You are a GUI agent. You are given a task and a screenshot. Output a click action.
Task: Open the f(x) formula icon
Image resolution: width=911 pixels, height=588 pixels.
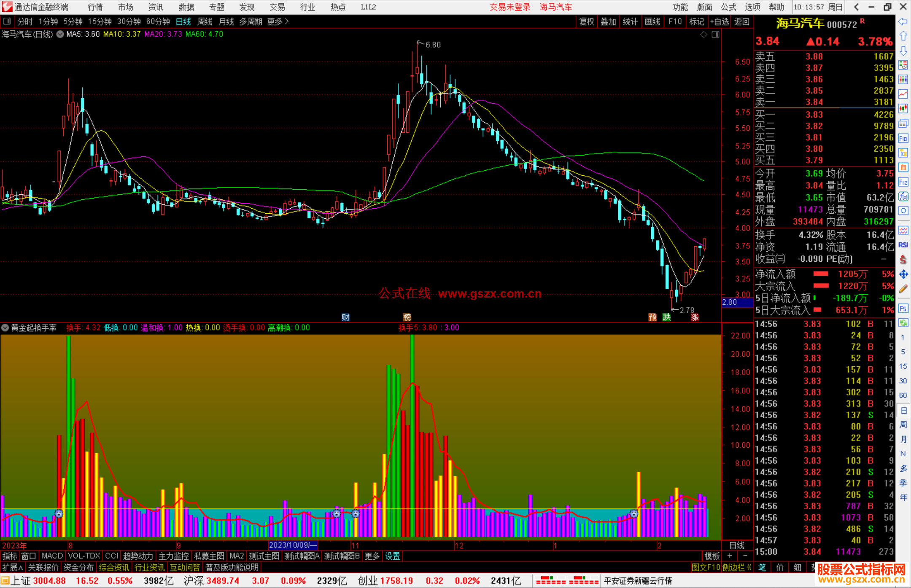click(x=903, y=196)
